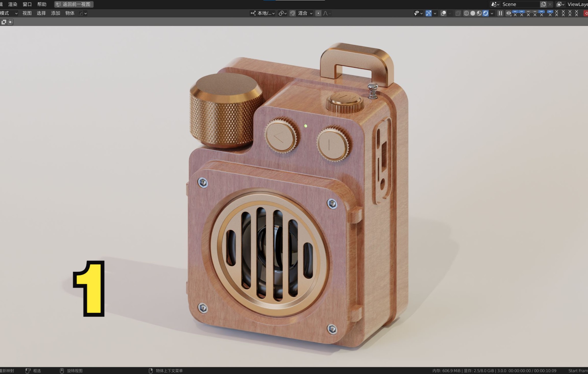The image size is (588, 374).
Task: Enable the snapping magnet toggle
Action: [293, 13]
